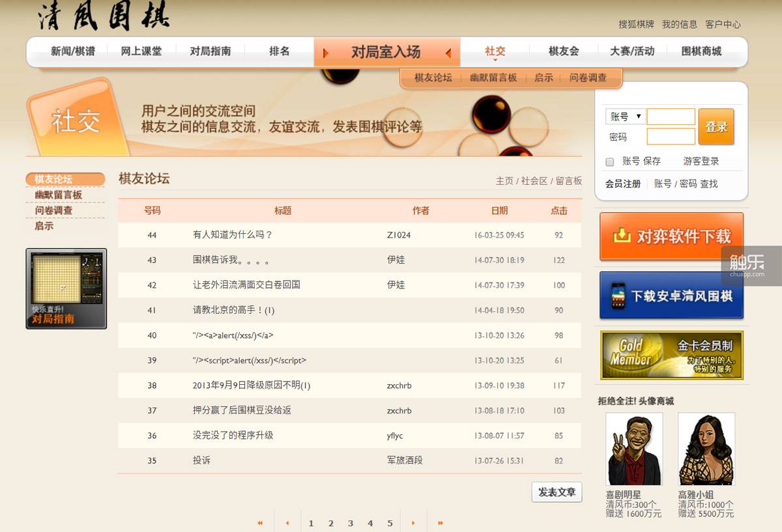Open the 围棋商城 nav item

click(x=701, y=51)
